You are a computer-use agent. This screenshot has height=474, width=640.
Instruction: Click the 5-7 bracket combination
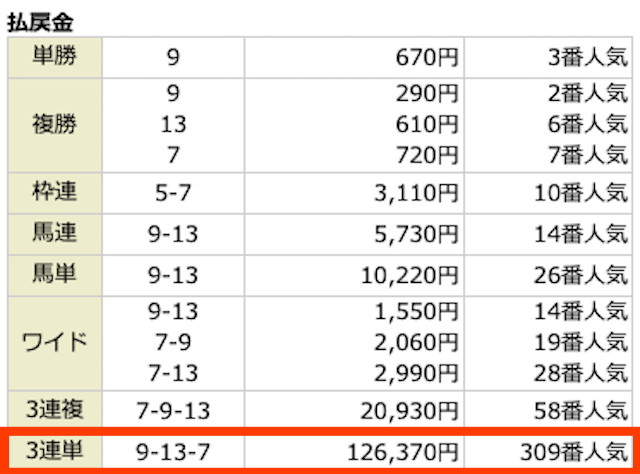point(173,193)
